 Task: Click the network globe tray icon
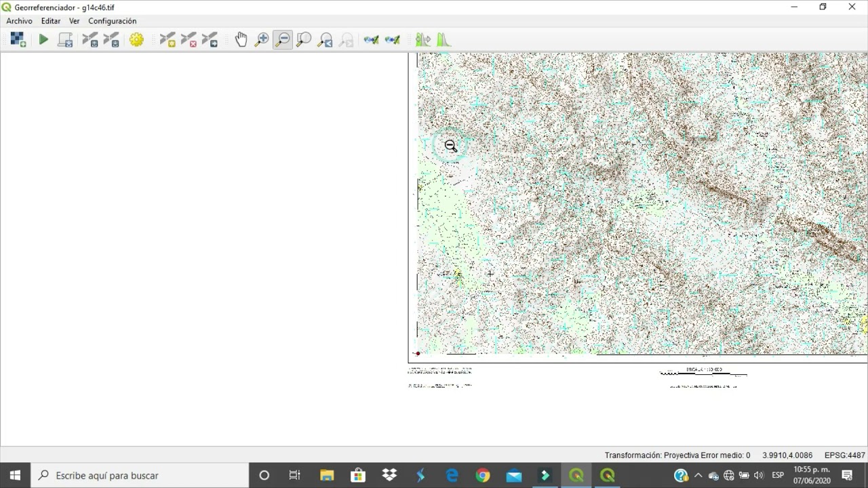(729, 475)
